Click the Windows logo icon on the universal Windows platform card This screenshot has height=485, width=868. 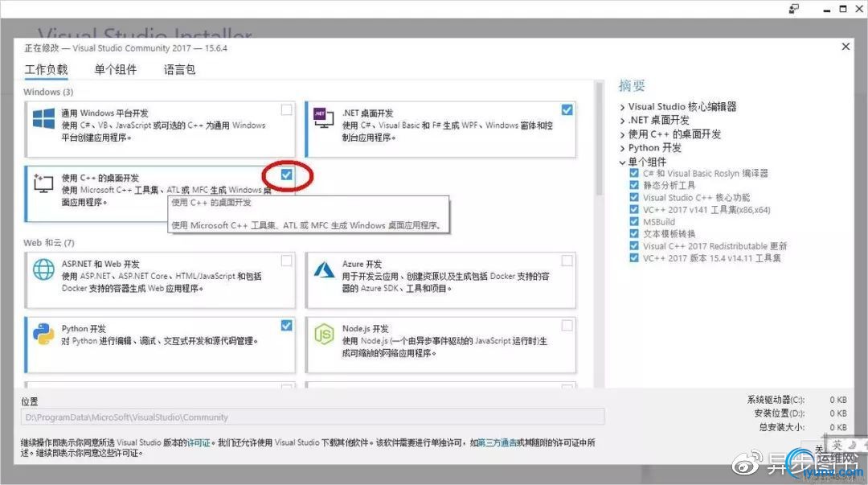[x=43, y=118]
